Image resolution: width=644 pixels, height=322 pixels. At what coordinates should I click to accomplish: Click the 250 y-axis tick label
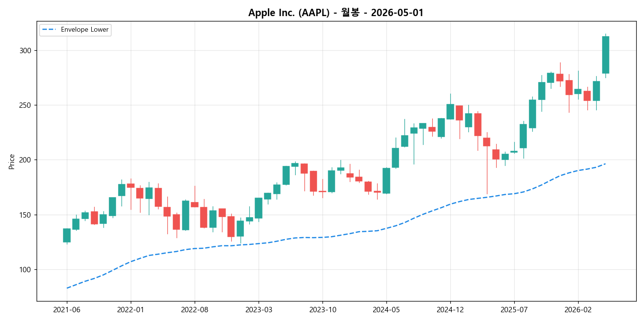[x=26, y=105]
